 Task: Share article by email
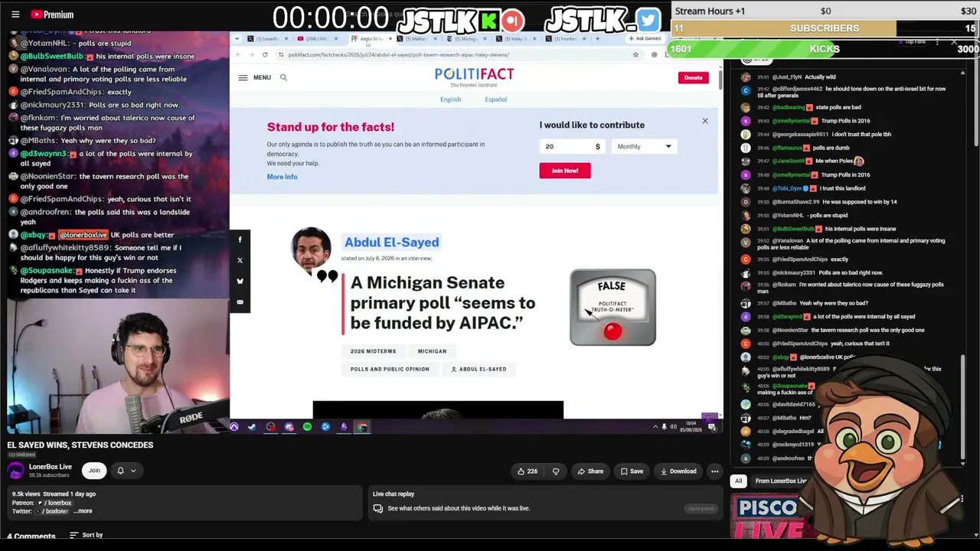pyautogui.click(x=240, y=302)
